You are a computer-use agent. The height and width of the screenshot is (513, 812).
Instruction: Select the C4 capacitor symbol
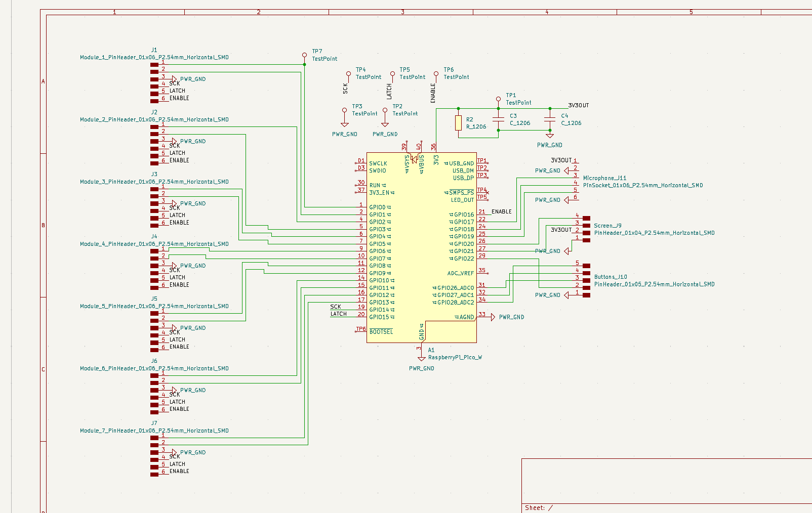(550, 119)
